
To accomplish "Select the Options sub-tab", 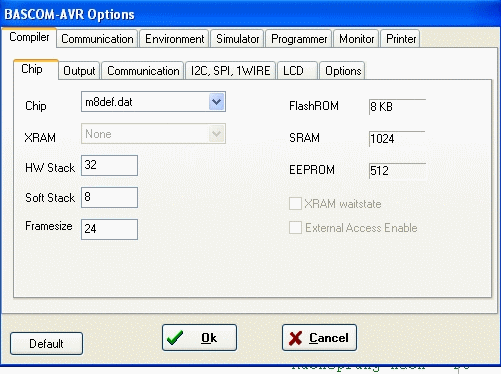I will [342, 71].
